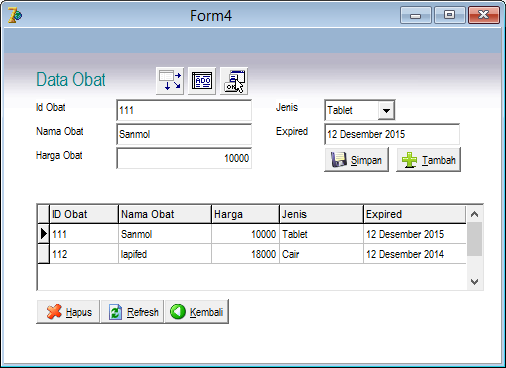Select the row indicator for record 111
The width and height of the screenshot is (506, 368).
pos(43,234)
